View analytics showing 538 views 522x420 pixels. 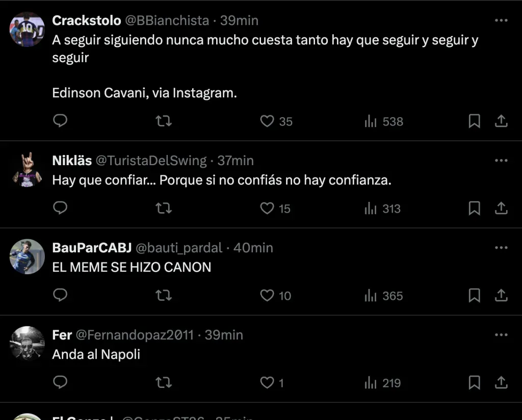click(384, 121)
